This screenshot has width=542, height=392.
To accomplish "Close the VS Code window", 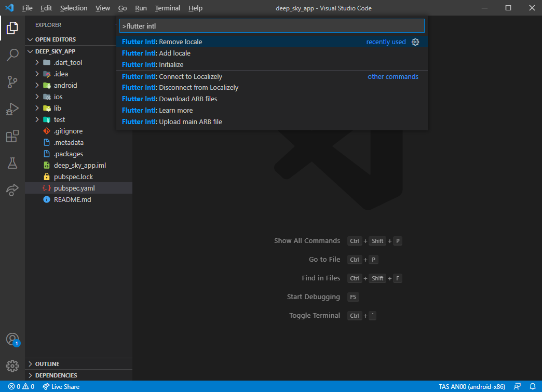I will (x=532, y=8).
